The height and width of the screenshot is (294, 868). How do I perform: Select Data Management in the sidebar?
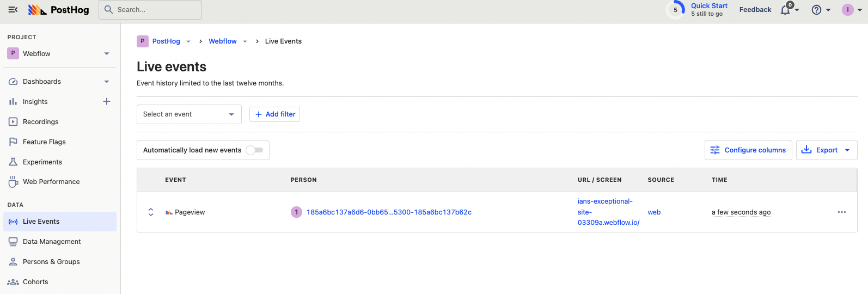(x=52, y=242)
